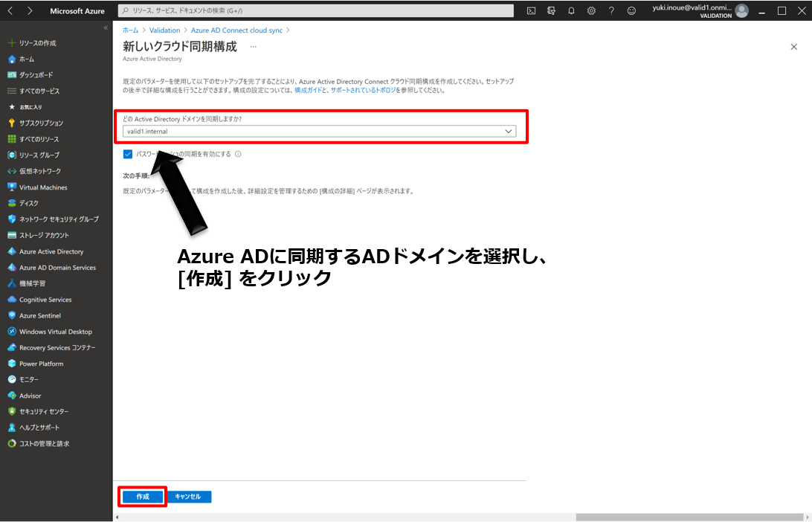Open Cloud Shell icon in top bar
Image resolution: width=812 pixels, height=522 pixels.
532,11
